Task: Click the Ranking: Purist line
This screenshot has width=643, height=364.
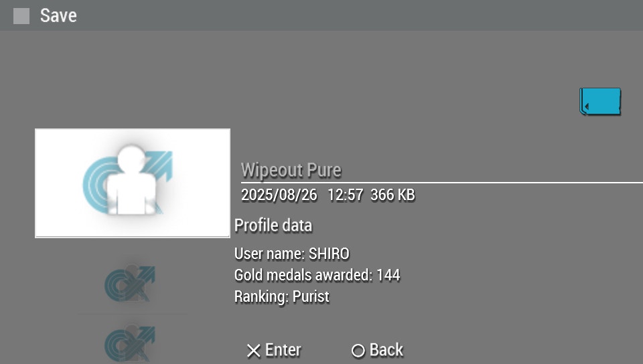Action: pos(282,297)
